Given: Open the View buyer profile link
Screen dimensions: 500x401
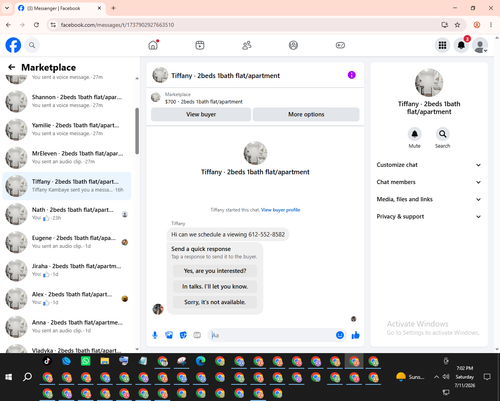Looking at the screenshot, I should point(280,210).
